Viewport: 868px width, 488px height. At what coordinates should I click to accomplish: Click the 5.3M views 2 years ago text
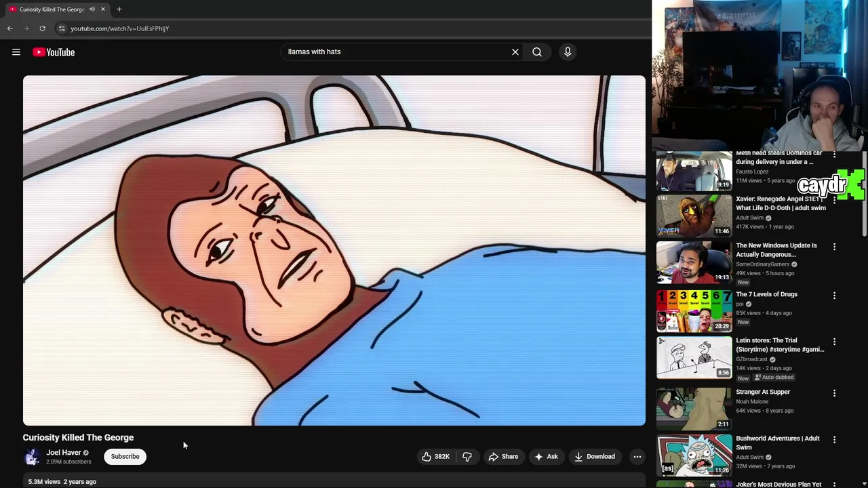pyautogui.click(x=62, y=482)
